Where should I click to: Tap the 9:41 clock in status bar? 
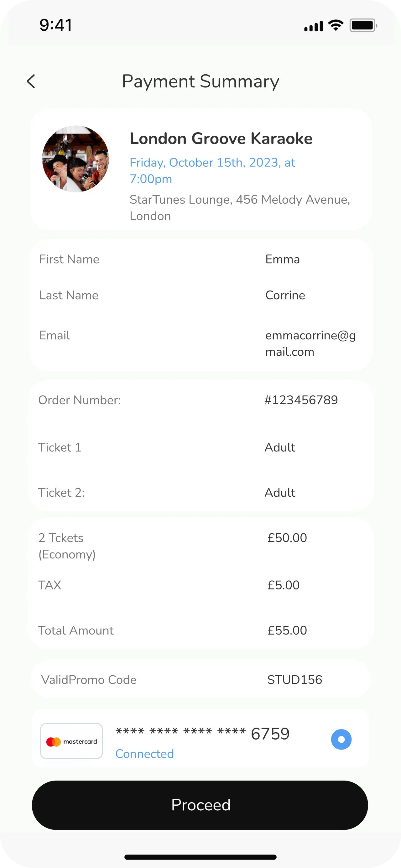click(55, 25)
